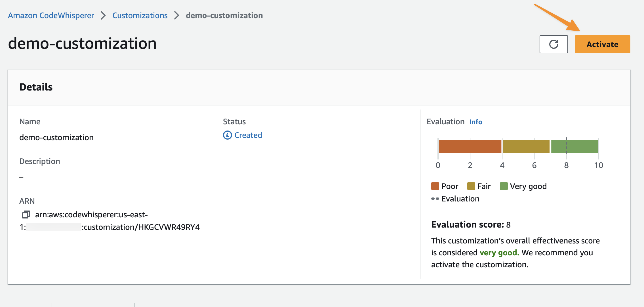Click the refresh icon button

pos(553,44)
